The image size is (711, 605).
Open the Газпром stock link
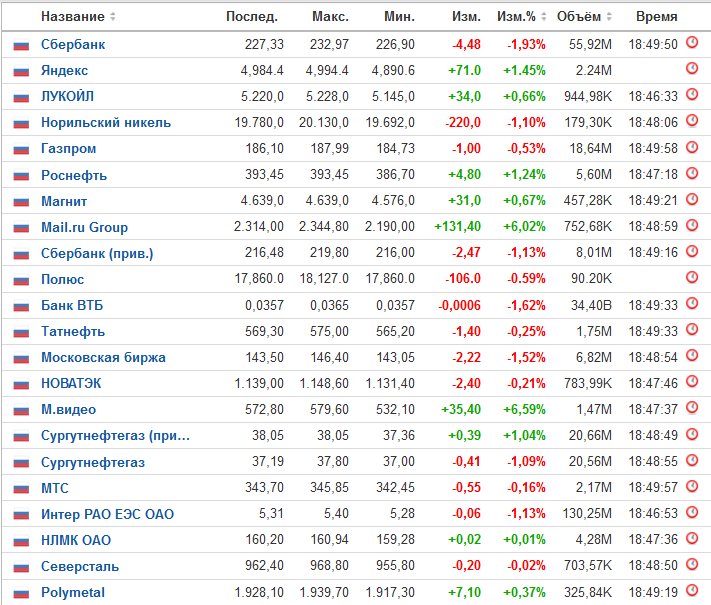(x=68, y=148)
